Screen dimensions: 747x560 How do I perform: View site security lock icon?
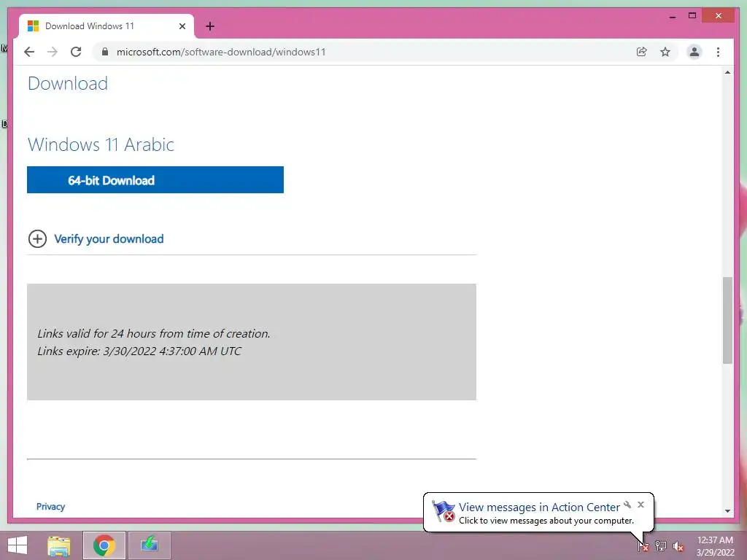point(105,52)
